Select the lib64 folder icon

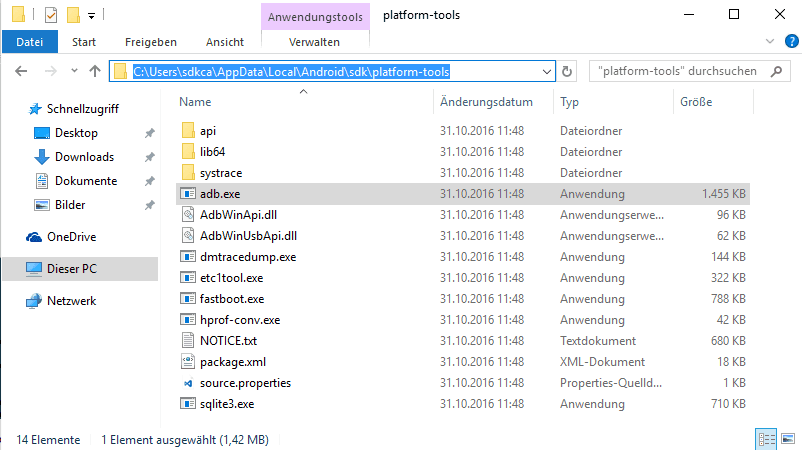(x=188, y=152)
